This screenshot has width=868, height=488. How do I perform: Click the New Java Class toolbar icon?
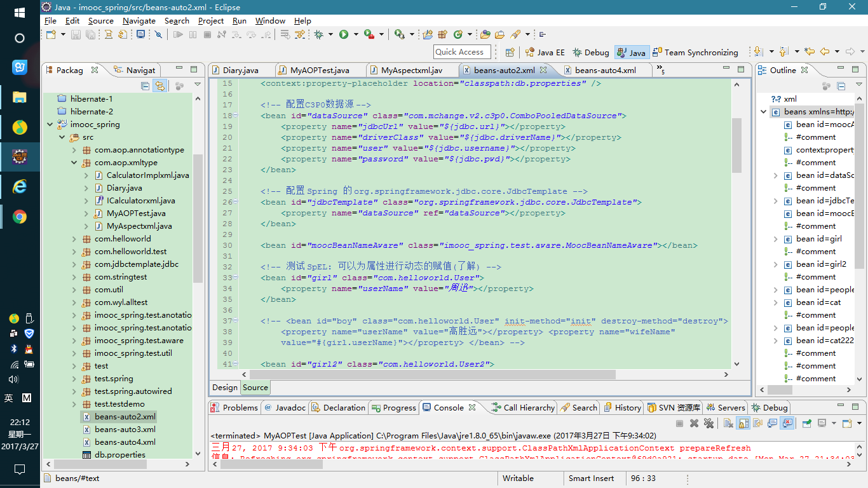[x=458, y=34]
